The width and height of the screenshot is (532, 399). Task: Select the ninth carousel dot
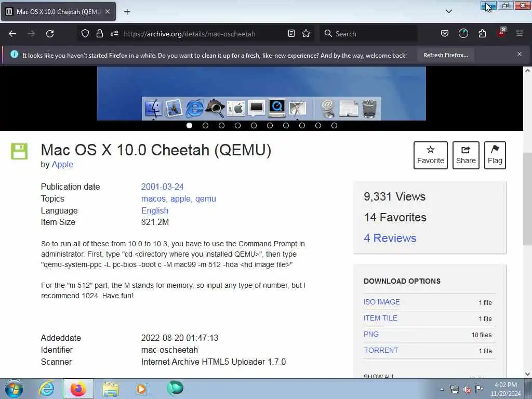click(x=318, y=126)
